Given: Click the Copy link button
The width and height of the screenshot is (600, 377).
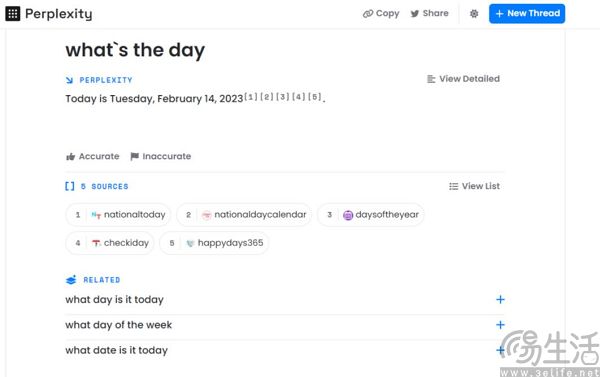Looking at the screenshot, I should 381,13.
